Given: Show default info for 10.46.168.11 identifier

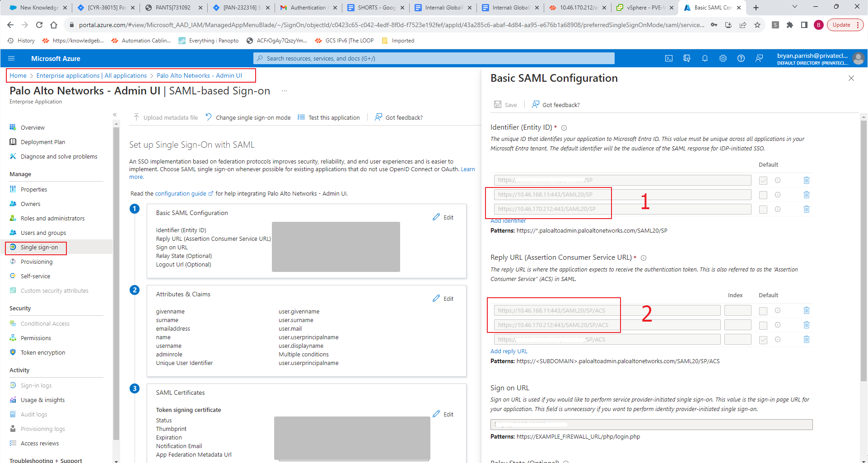Looking at the screenshot, I should click(778, 195).
